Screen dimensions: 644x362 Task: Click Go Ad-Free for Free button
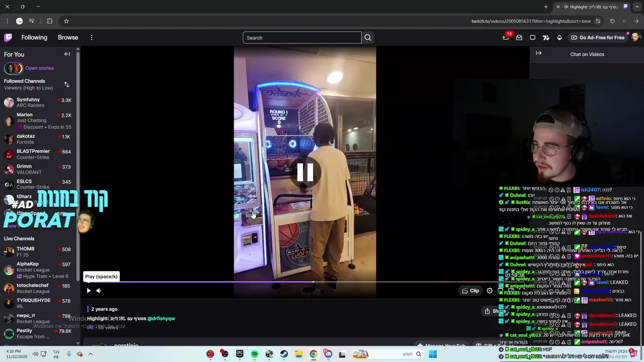[x=598, y=38]
